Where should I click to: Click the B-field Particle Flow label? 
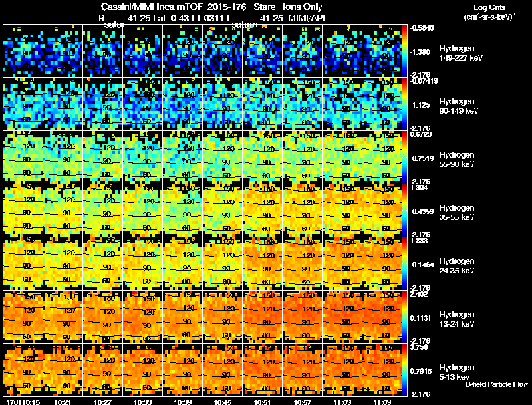[497, 384]
